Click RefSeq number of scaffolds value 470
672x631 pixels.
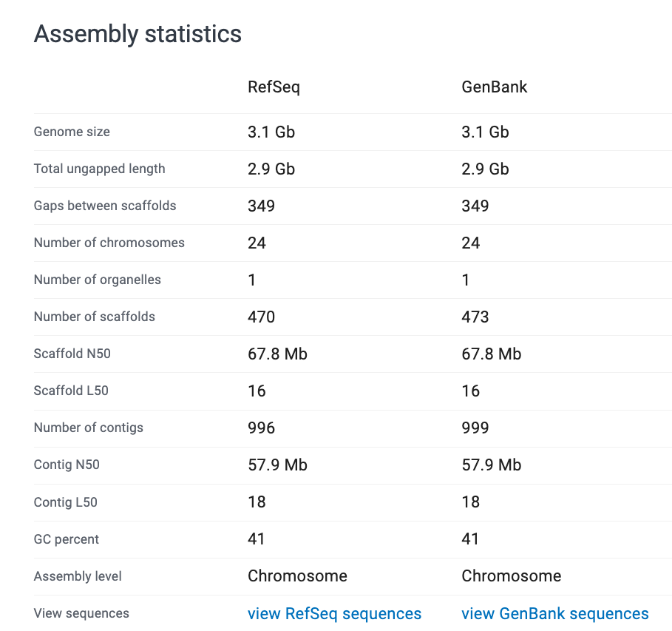[x=261, y=317]
